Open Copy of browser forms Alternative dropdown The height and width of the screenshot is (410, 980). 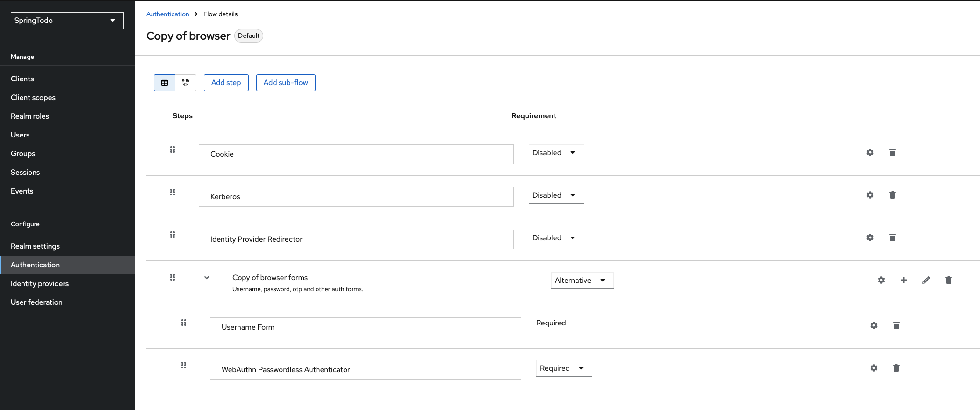(x=582, y=281)
